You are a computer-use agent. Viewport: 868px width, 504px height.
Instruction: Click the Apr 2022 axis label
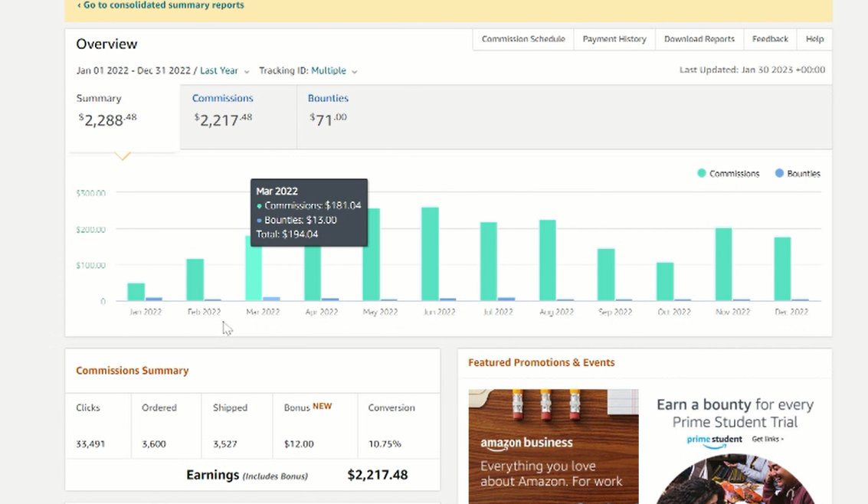click(x=322, y=312)
